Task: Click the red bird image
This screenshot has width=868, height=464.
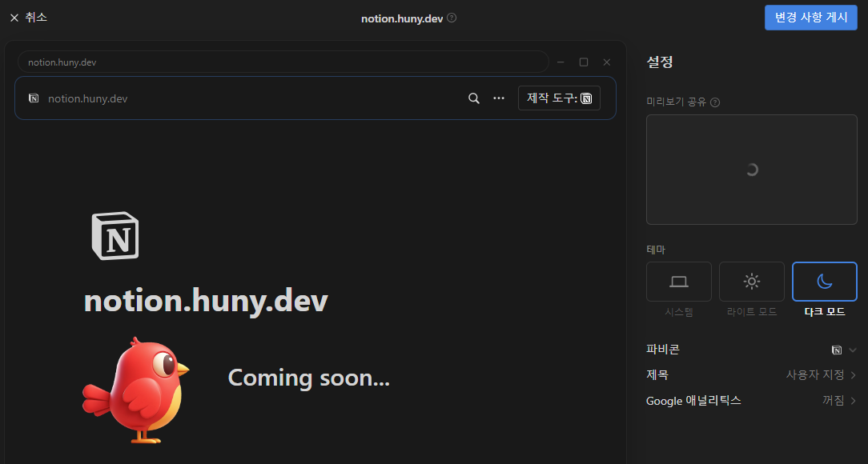Action: tap(137, 390)
